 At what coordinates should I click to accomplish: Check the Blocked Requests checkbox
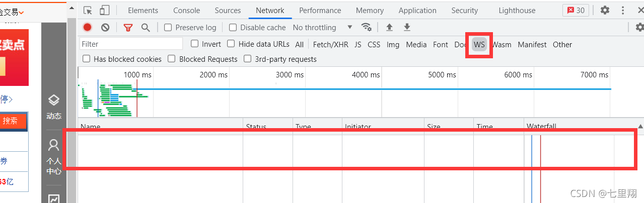tap(172, 59)
